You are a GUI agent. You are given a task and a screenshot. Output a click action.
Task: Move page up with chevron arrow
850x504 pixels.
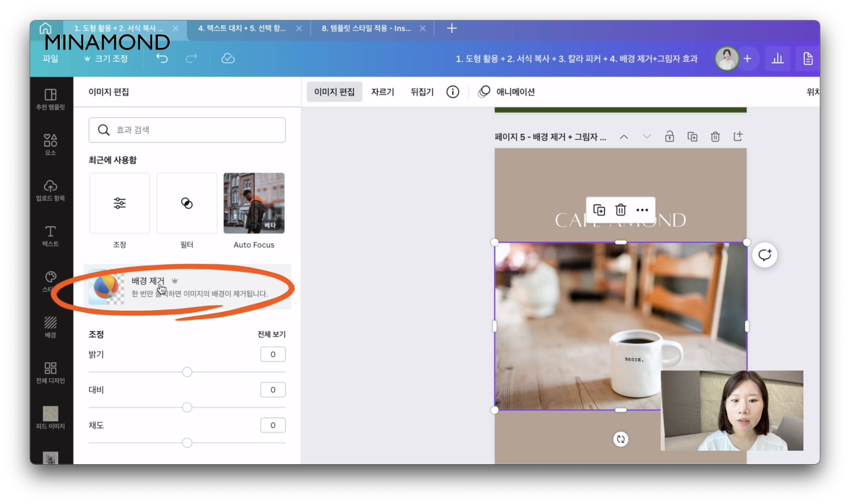click(624, 137)
